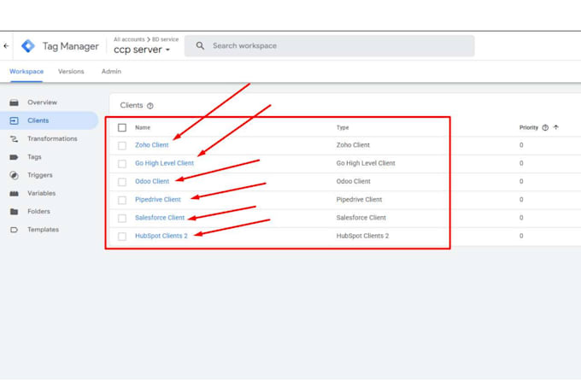Check the Zoho Client row checkbox
The height and width of the screenshot is (392, 581).
(x=122, y=145)
